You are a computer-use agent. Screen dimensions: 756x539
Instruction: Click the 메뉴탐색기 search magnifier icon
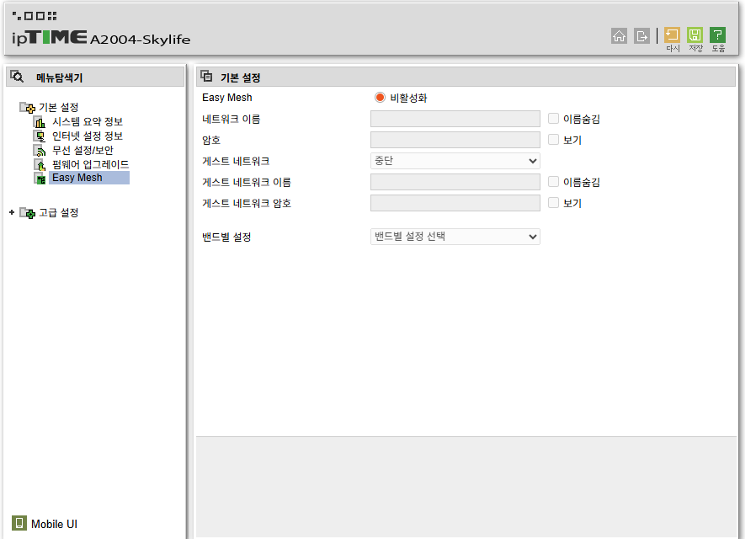click(17, 77)
